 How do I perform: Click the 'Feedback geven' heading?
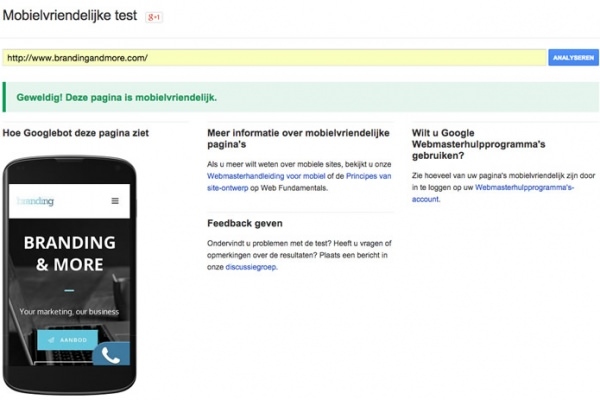pyautogui.click(x=245, y=223)
